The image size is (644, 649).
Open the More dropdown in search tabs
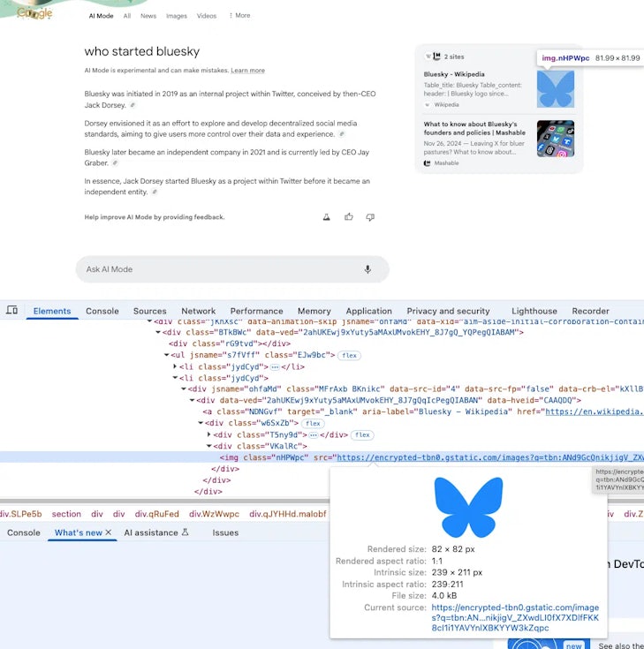click(239, 16)
